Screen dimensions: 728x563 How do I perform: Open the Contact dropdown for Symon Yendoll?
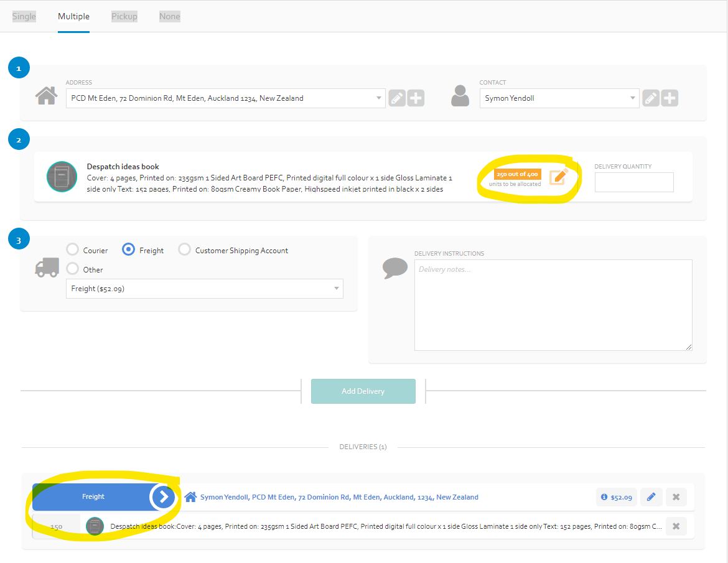click(559, 98)
